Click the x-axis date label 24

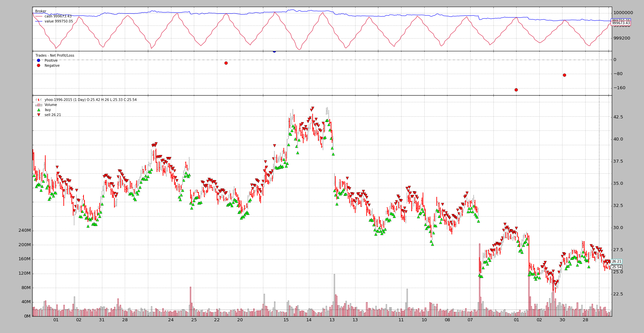point(171,320)
